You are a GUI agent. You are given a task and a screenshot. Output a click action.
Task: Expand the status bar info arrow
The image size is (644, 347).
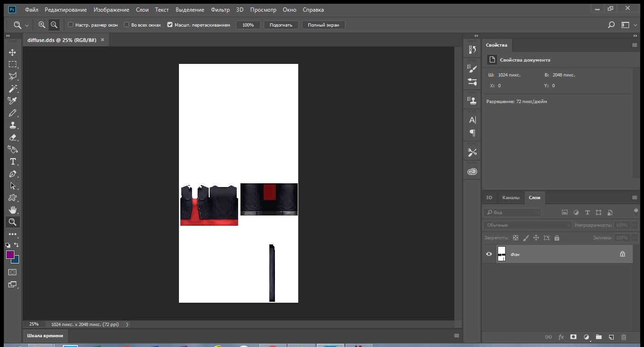click(127, 324)
